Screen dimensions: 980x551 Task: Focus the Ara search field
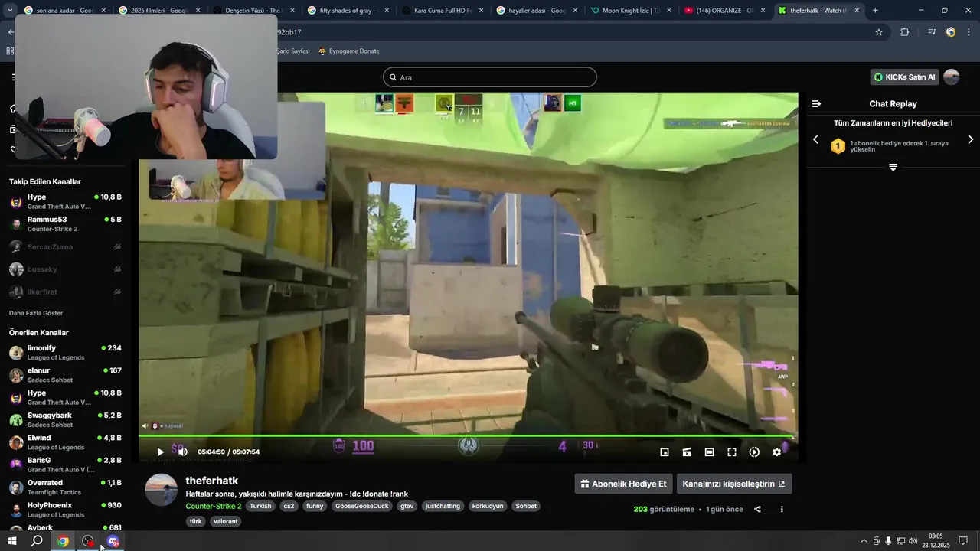pos(490,77)
